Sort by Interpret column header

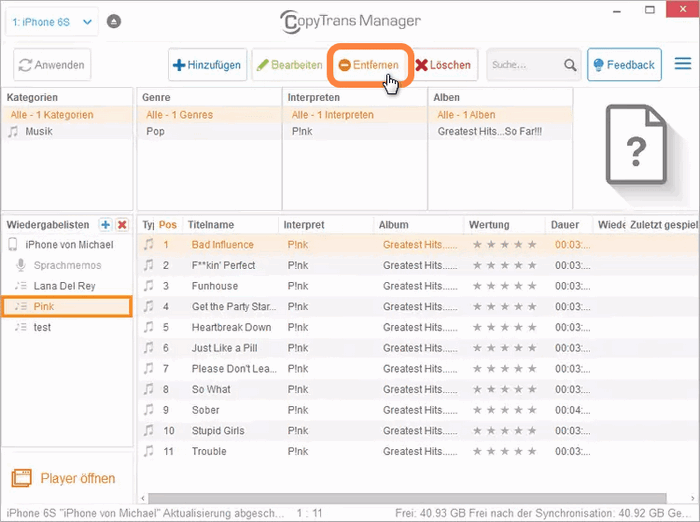pos(326,225)
